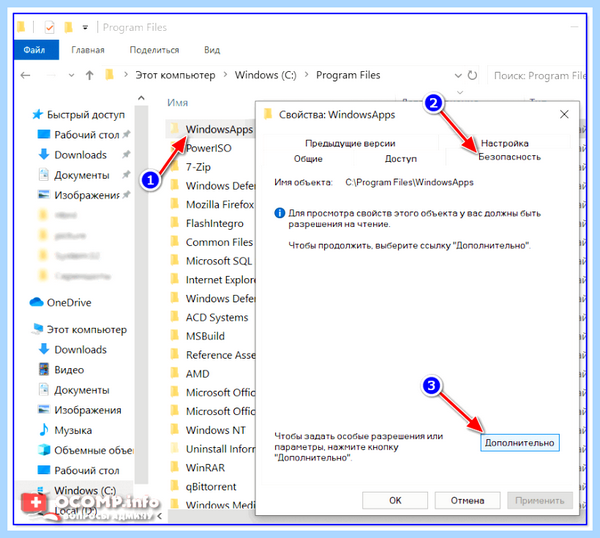This screenshot has height=538, width=600.
Task: Select the Mozilla Firefox folder
Action: 212,204
